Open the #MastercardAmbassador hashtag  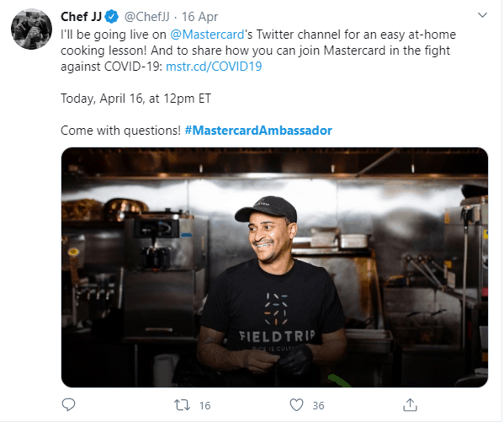[258, 131]
